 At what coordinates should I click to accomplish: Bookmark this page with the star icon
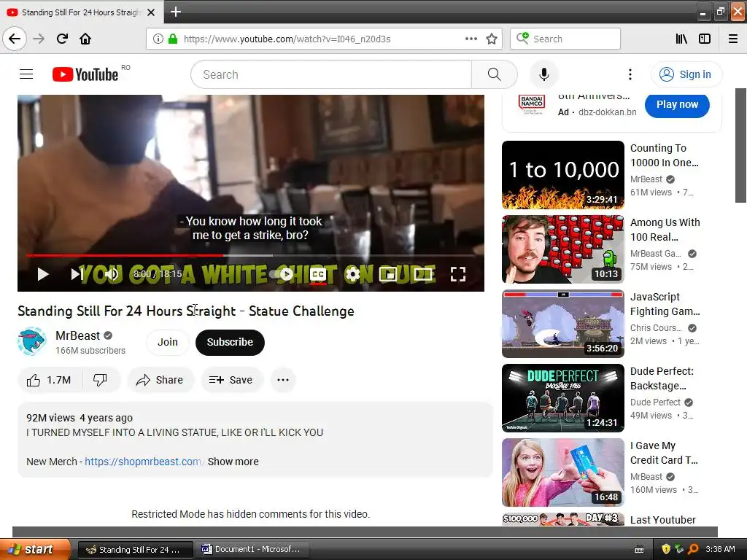coord(492,39)
